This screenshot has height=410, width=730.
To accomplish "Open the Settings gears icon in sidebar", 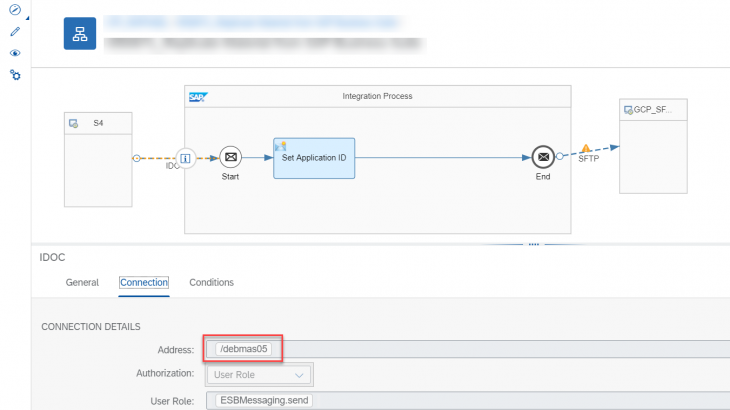I will [15, 75].
